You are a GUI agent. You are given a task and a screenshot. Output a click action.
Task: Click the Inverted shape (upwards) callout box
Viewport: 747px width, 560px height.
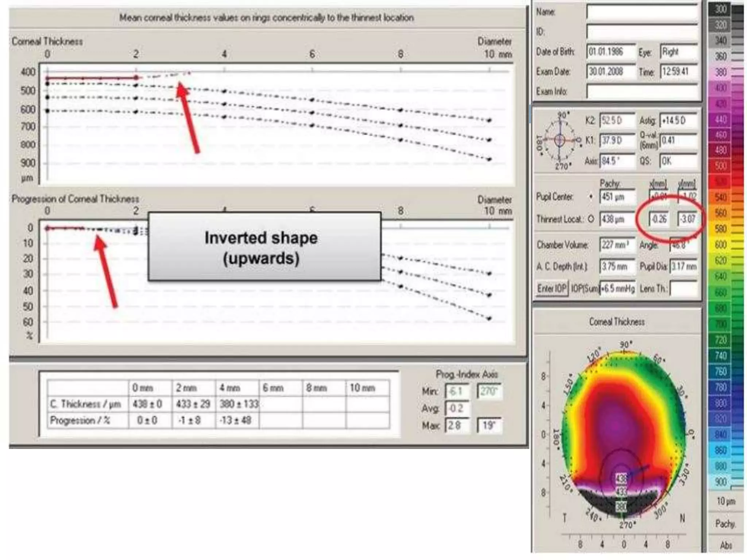click(x=264, y=247)
